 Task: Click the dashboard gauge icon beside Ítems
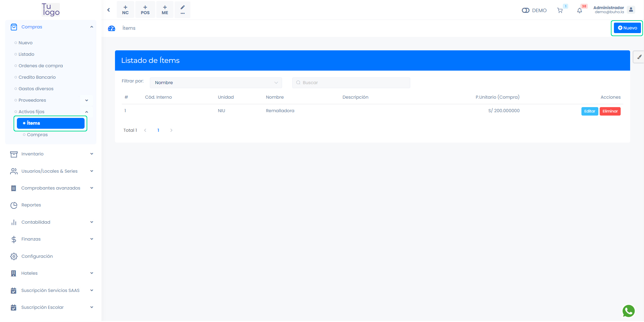(x=112, y=28)
